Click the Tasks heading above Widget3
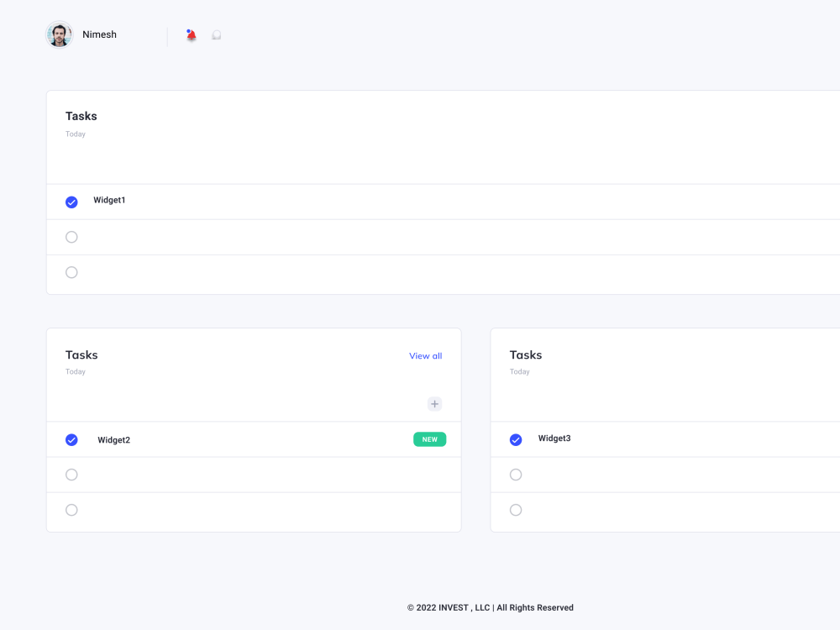 coord(526,354)
